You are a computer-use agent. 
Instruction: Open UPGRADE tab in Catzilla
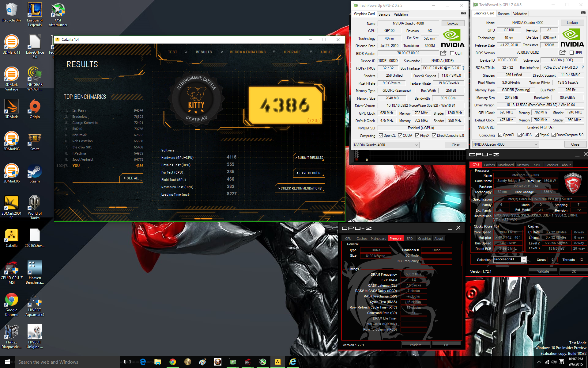292,52
